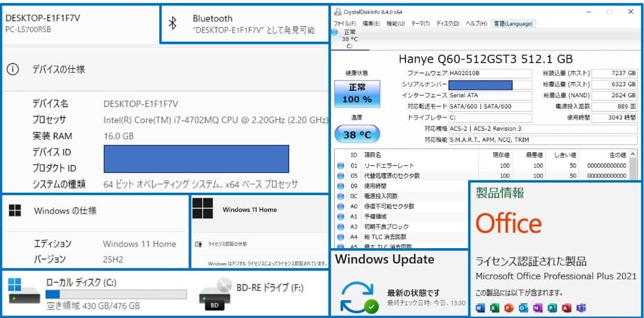Click the Excel icon in Office product info
This screenshot has width=644, height=318.
494,308
